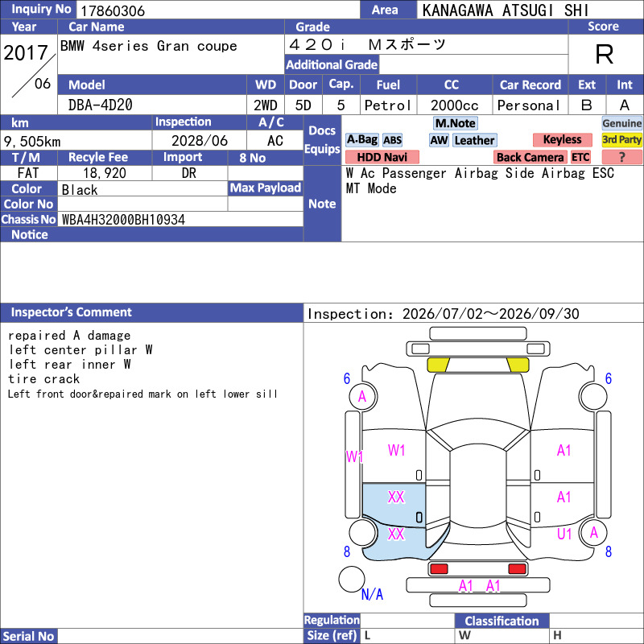Click the M.Note document badge
Viewport: 644px width, 644px height.
(x=456, y=123)
